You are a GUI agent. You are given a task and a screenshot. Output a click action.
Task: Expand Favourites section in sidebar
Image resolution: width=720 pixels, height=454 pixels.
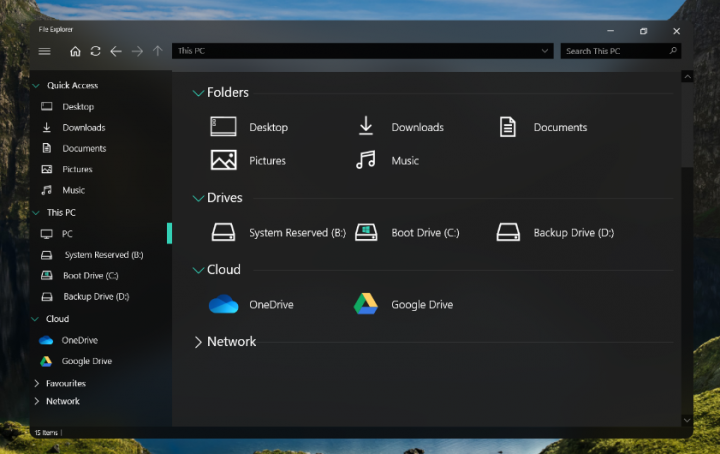click(36, 383)
